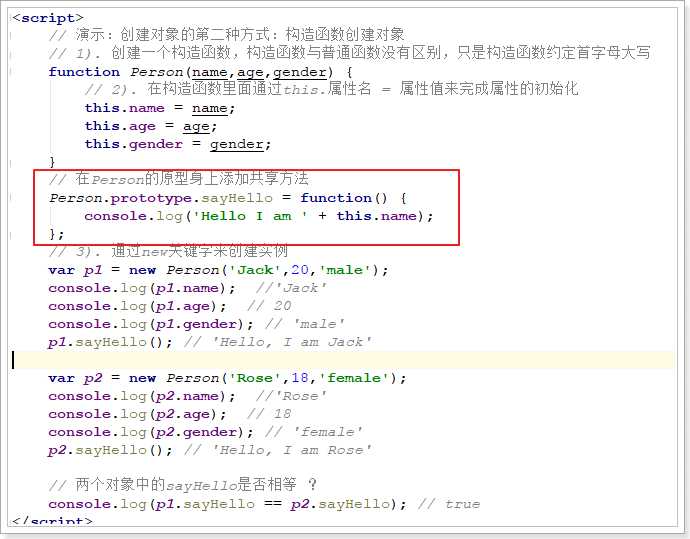Click the comment '// 在Person的原型身上添加共享方法'
The image size is (690, 539).
pos(179,179)
